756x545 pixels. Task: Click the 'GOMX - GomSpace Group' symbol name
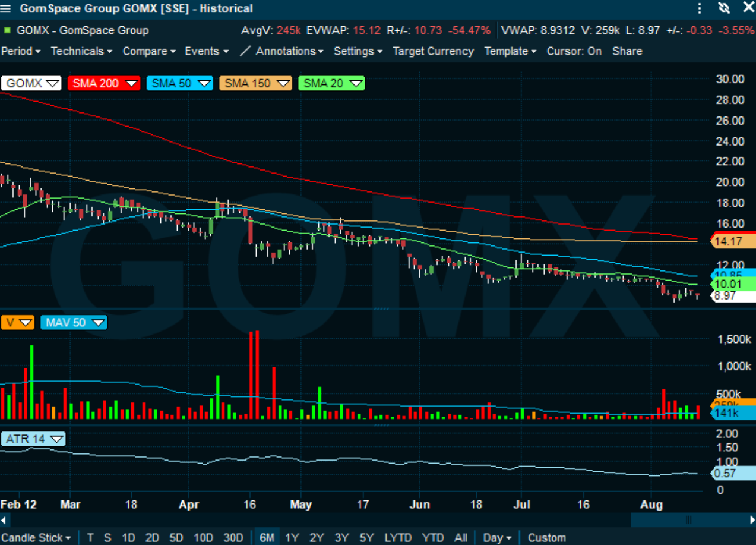(x=83, y=30)
